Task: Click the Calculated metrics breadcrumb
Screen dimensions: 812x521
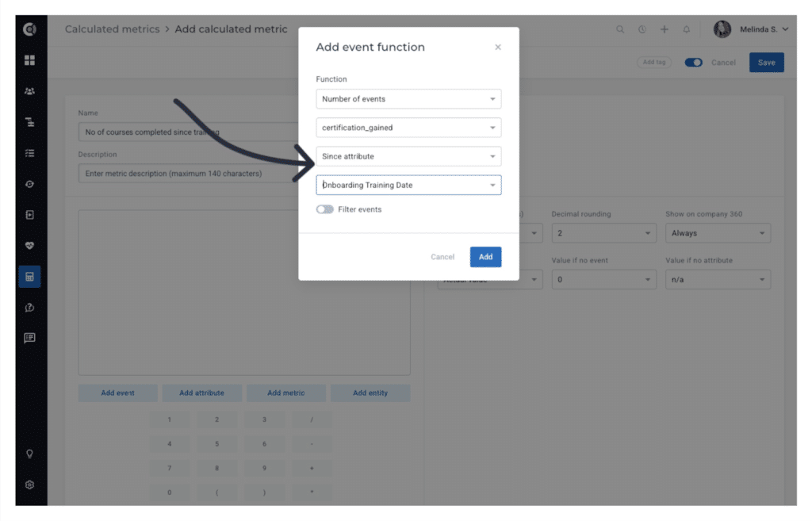Action: point(112,29)
